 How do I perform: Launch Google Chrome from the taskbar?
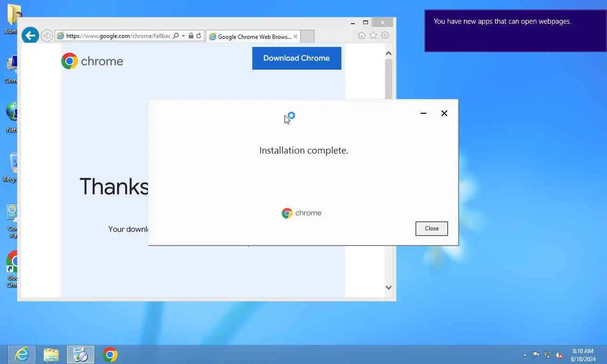point(110,355)
